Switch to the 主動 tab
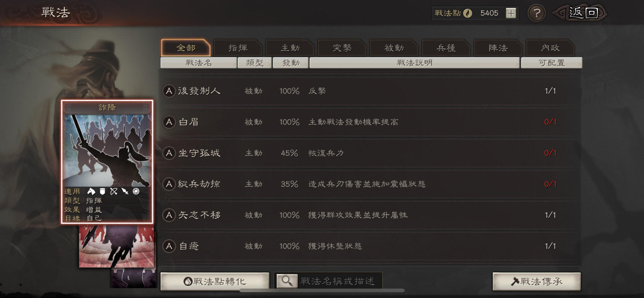 [290, 48]
